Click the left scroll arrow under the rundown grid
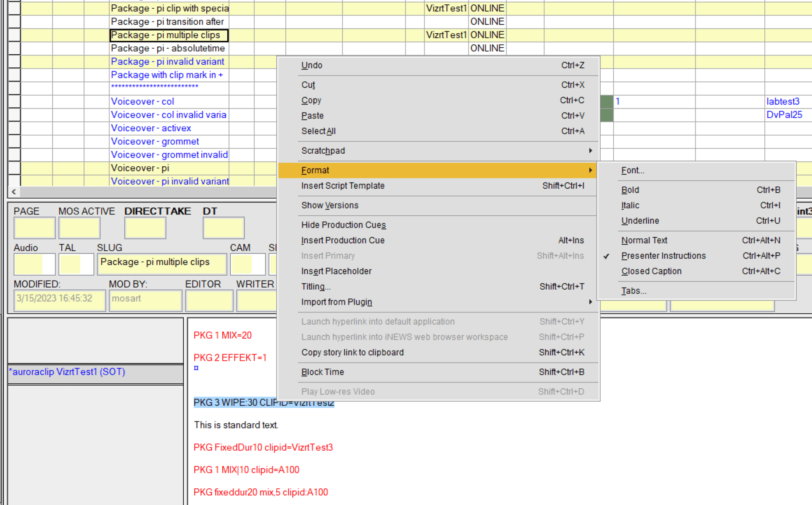Screen dimensions: 812x505 pyautogui.click(x=13, y=192)
